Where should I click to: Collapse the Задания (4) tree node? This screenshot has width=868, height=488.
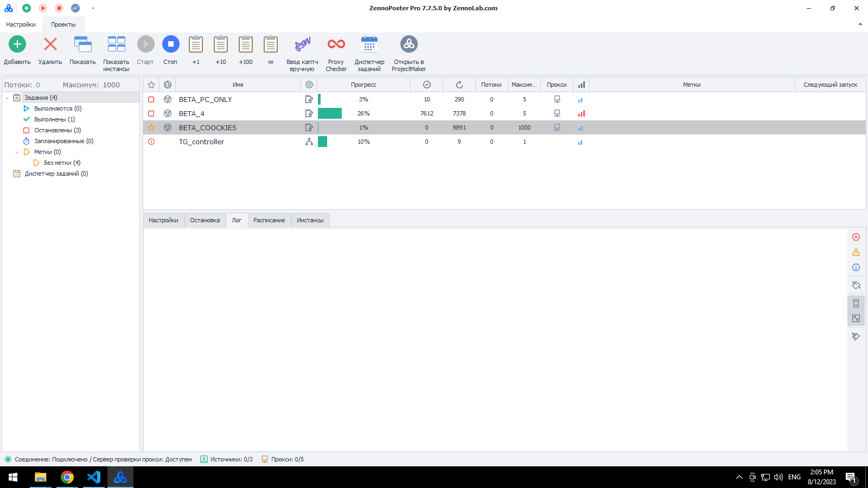click(7, 98)
